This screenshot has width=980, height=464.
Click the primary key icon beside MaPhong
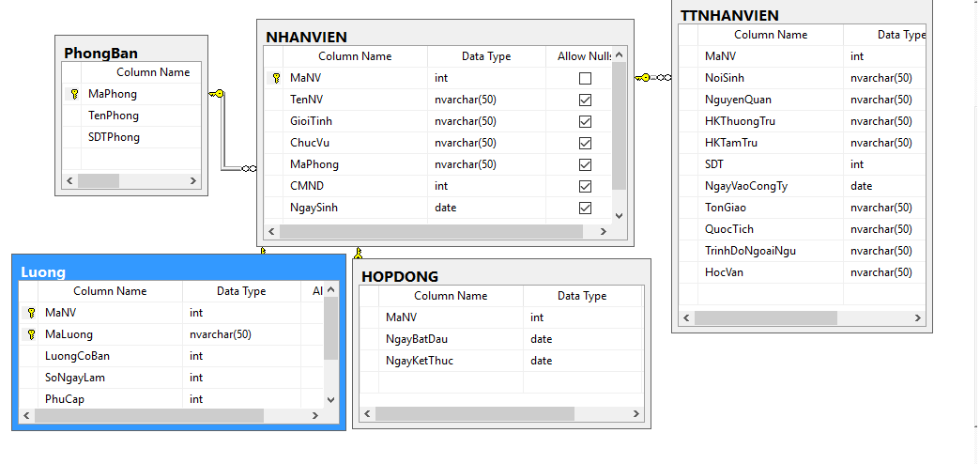[74, 94]
